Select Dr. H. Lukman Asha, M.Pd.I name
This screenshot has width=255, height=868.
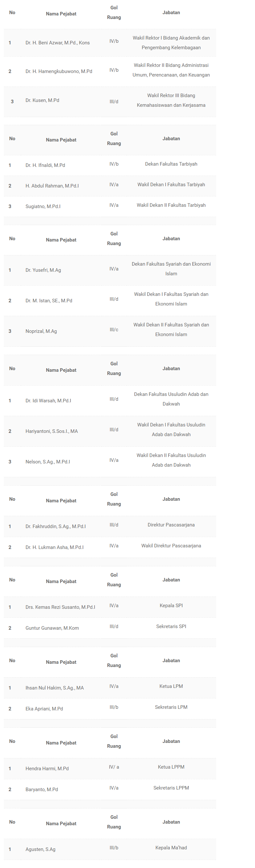54,547
